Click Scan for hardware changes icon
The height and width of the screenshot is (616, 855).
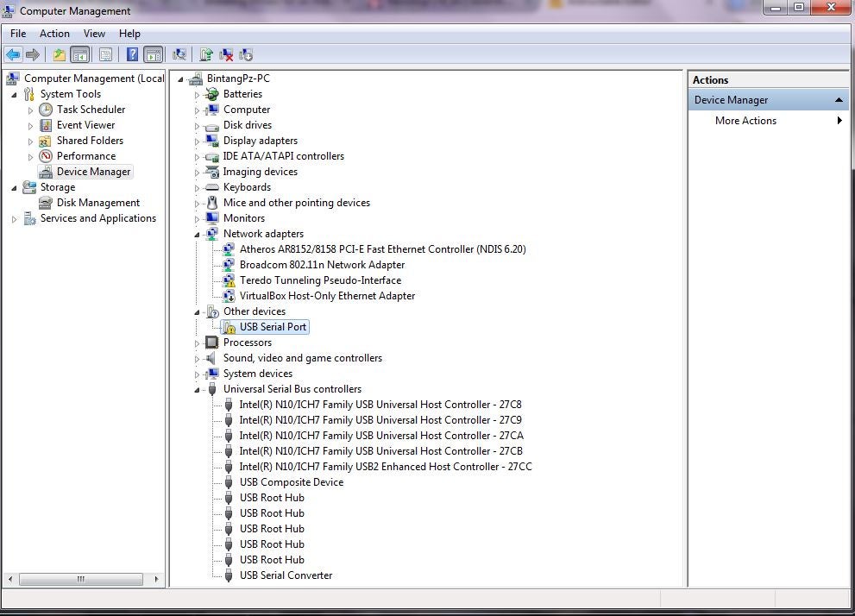tap(179, 54)
